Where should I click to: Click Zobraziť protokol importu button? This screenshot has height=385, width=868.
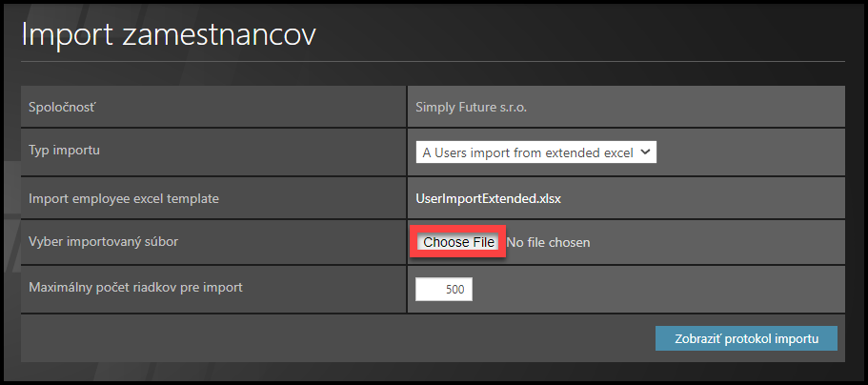click(x=746, y=338)
